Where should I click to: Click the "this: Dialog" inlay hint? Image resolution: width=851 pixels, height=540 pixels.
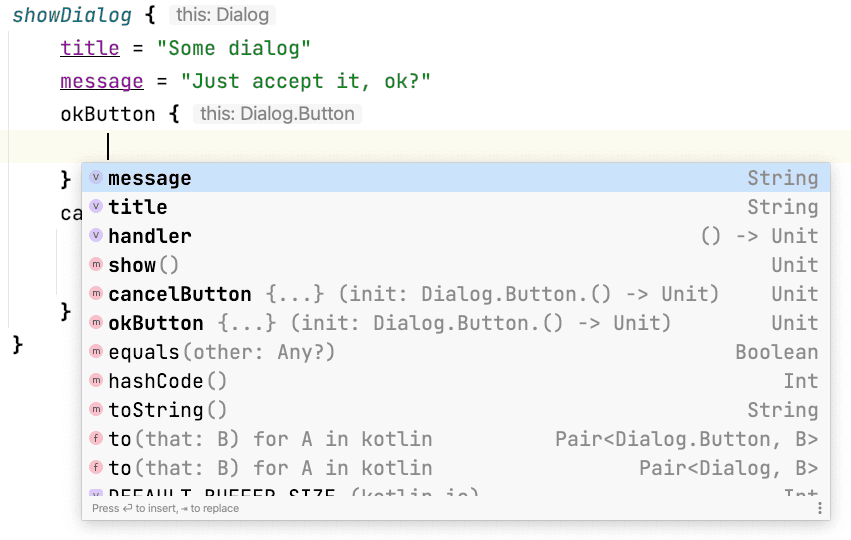(x=221, y=15)
